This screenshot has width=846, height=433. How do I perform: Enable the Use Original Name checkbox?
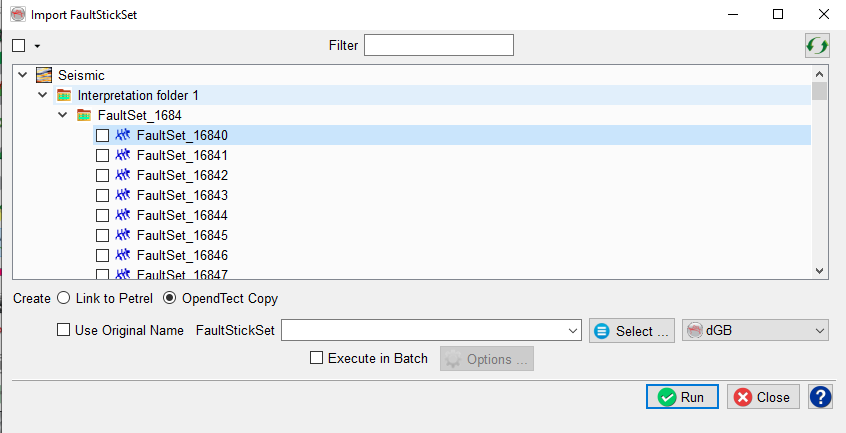click(x=64, y=330)
